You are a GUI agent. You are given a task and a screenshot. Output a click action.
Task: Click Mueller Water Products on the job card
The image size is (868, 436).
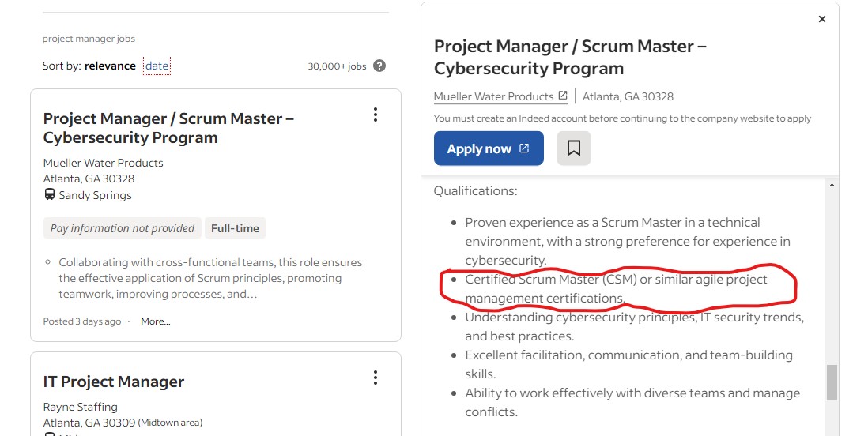click(x=103, y=163)
